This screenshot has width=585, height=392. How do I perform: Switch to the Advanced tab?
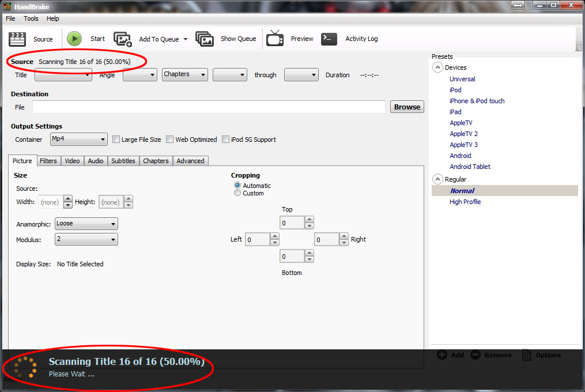(191, 161)
